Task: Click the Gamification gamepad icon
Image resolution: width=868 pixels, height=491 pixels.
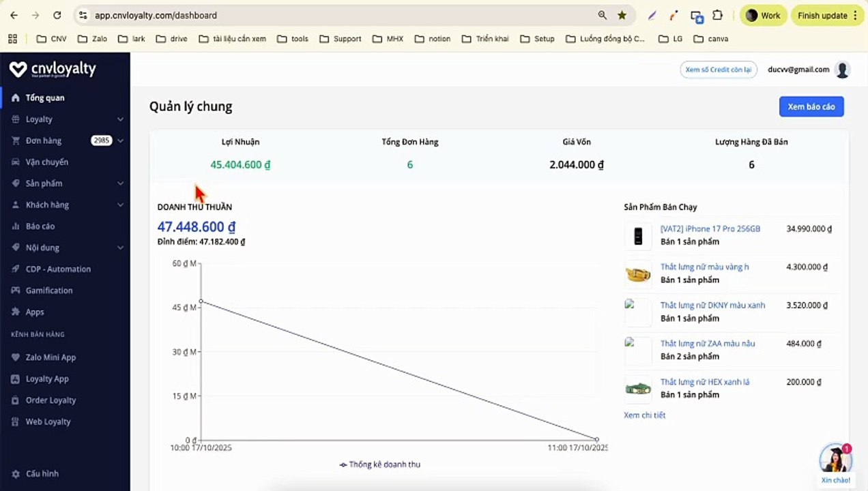Action: 16,291
